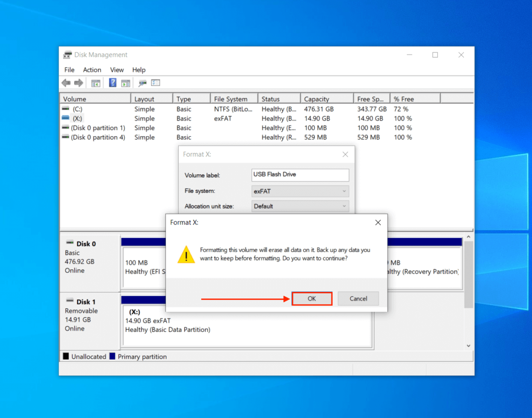The image size is (532, 418).
Task: Click the Back arrow in Disk Management toolbar
Action: (x=66, y=83)
